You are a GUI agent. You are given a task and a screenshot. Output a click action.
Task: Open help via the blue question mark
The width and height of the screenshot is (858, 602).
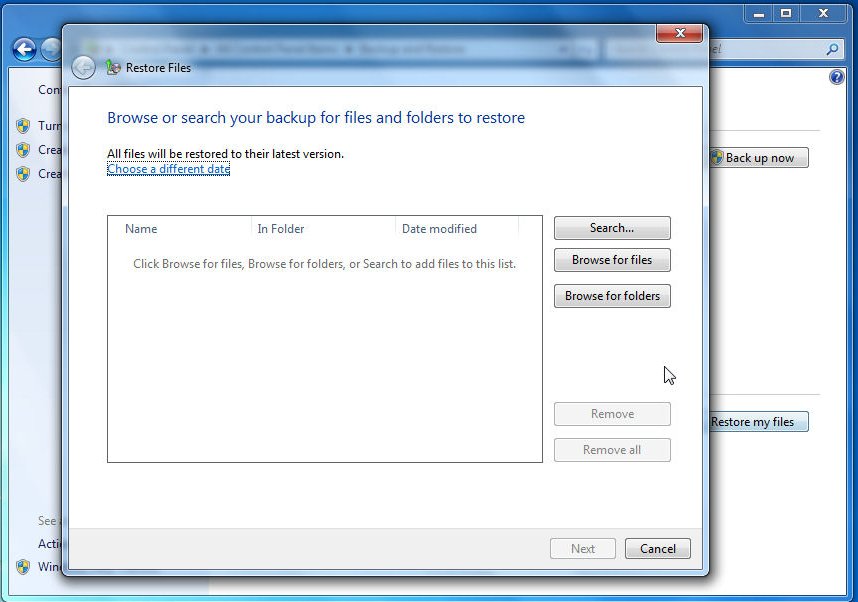[837, 77]
